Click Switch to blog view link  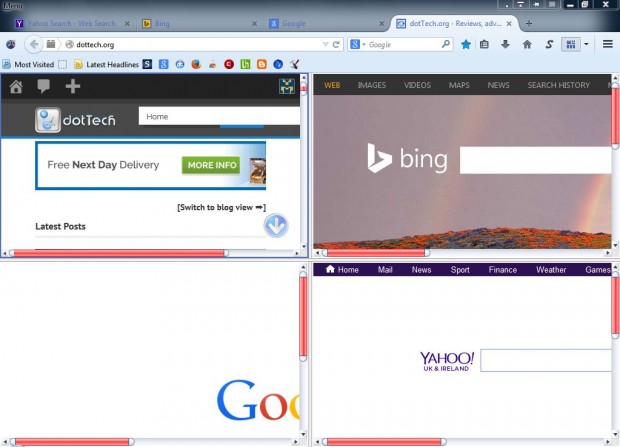(x=221, y=207)
